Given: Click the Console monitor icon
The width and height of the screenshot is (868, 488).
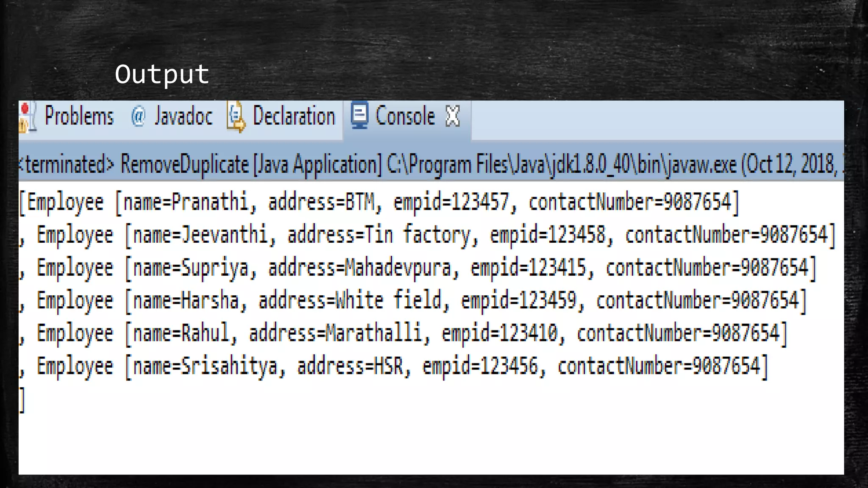Looking at the screenshot, I should (359, 115).
